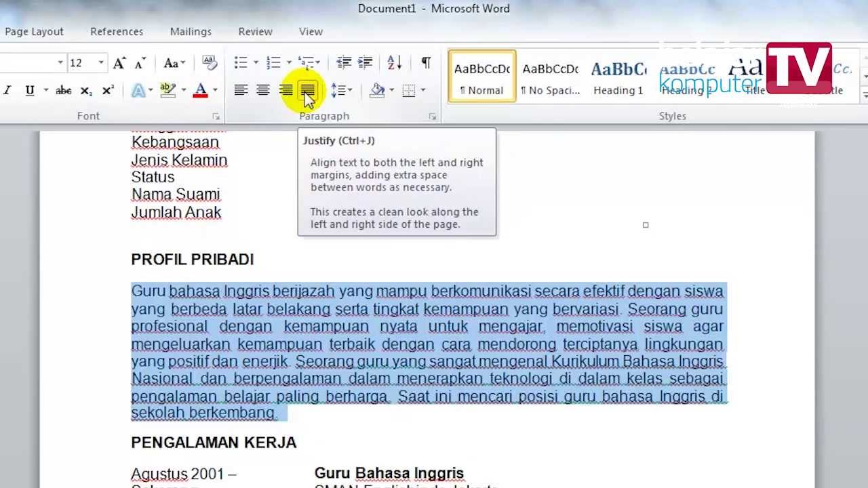Click the Status line in document
This screenshot has width=868, height=488.
pyautogui.click(x=153, y=177)
